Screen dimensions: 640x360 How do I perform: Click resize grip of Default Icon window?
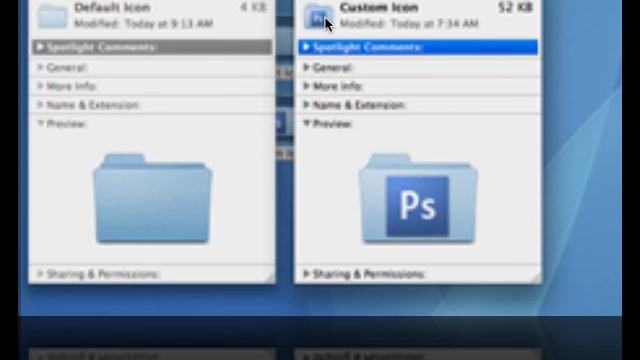(x=270, y=278)
